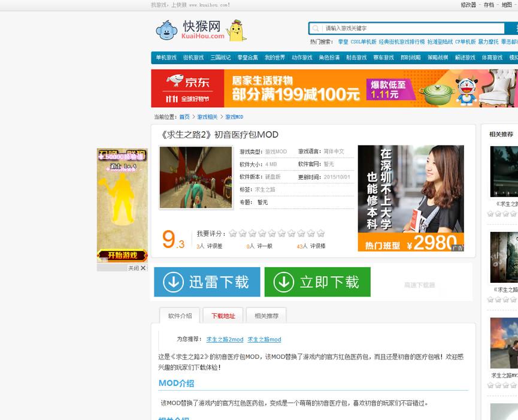Click hot search term 暴力摩托
The width and height of the screenshot is (518, 420).
(488, 42)
